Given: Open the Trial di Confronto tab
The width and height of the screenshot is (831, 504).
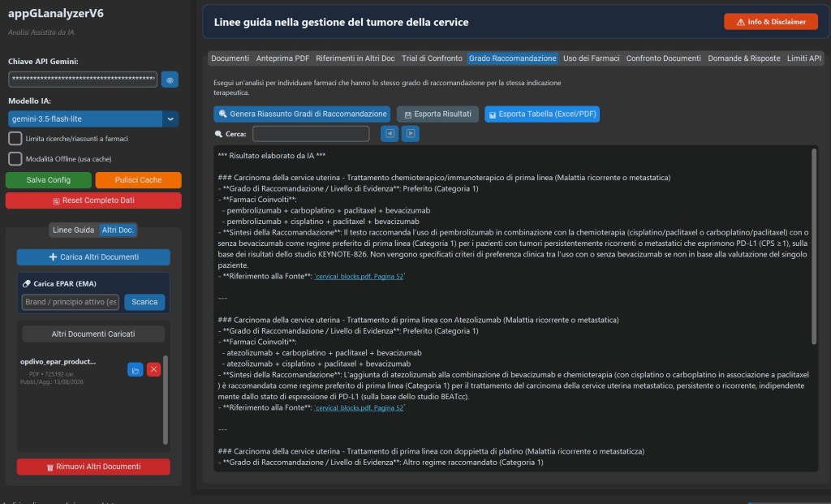Looking at the screenshot, I should [x=432, y=58].
